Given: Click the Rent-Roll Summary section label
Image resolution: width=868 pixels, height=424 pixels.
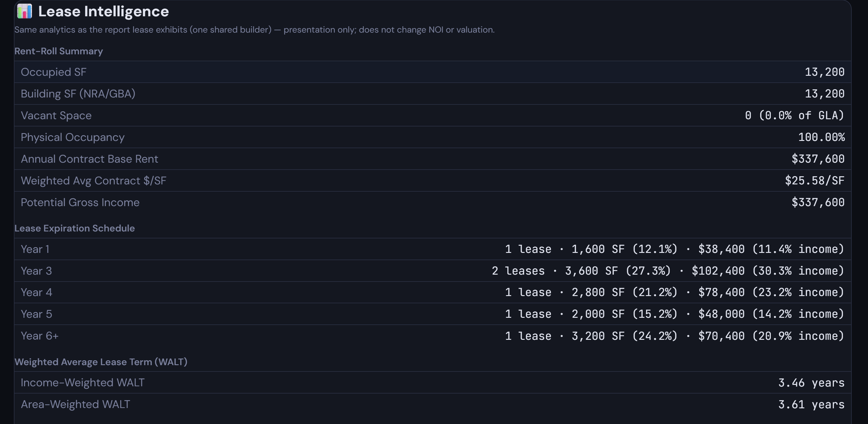Looking at the screenshot, I should 59,51.
